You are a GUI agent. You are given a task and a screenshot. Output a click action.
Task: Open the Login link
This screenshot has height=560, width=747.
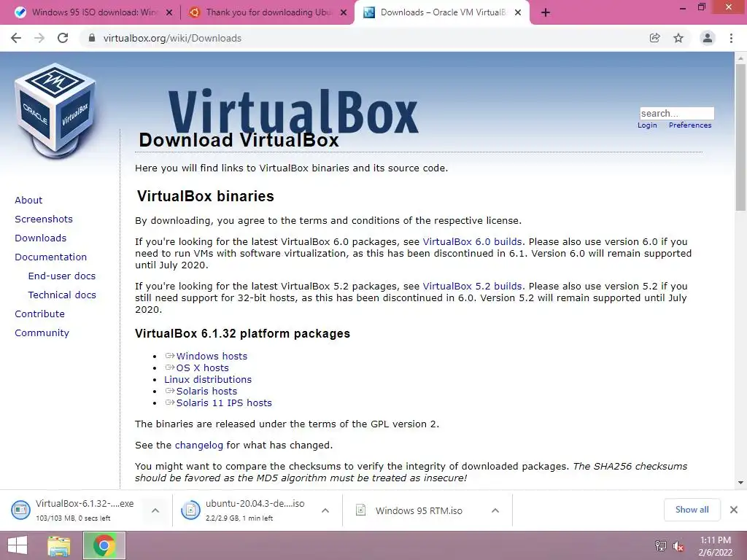click(x=647, y=125)
